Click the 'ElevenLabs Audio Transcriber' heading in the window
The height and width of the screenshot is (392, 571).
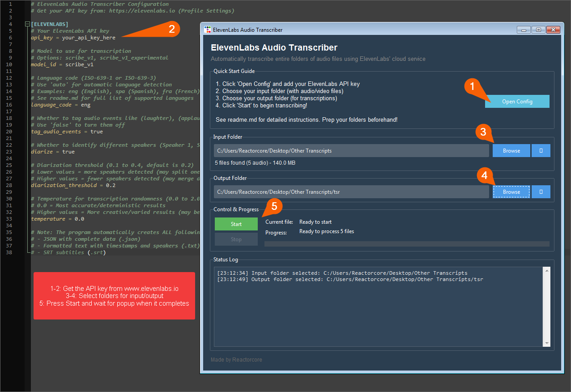pyautogui.click(x=274, y=47)
